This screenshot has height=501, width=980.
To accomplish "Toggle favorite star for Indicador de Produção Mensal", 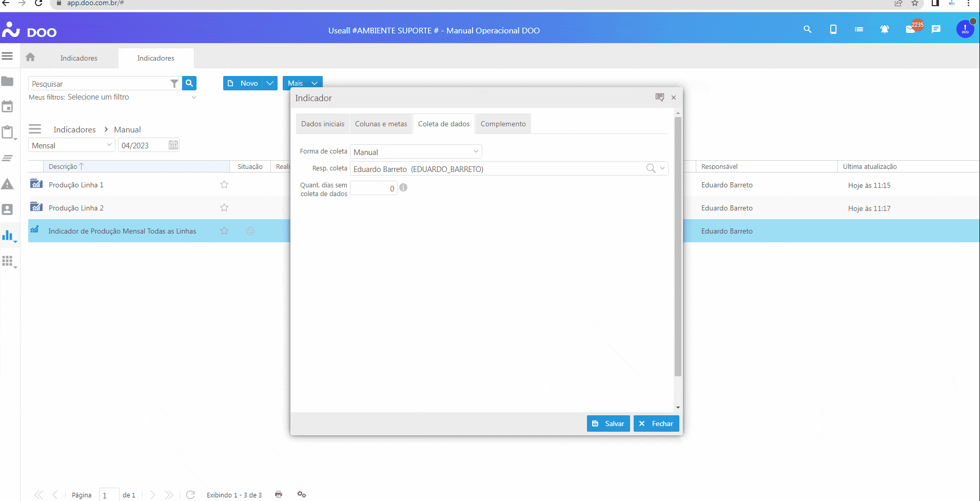I will [224, 231].
